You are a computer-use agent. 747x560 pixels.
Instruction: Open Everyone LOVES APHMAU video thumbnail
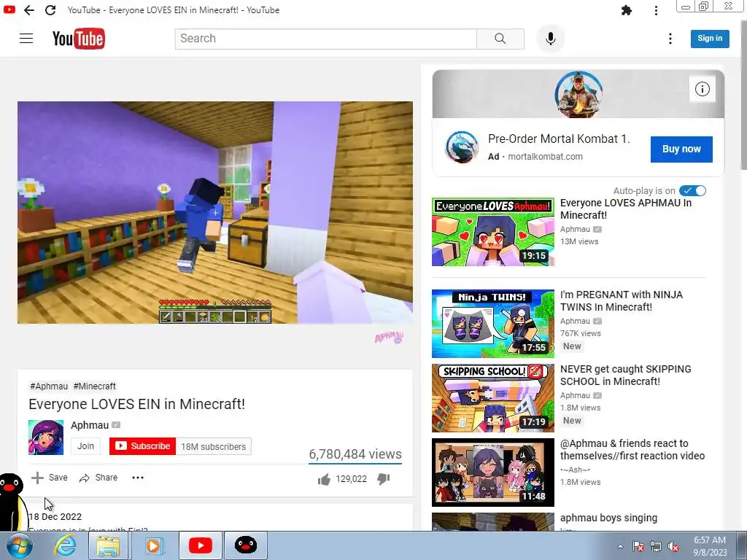493,232
